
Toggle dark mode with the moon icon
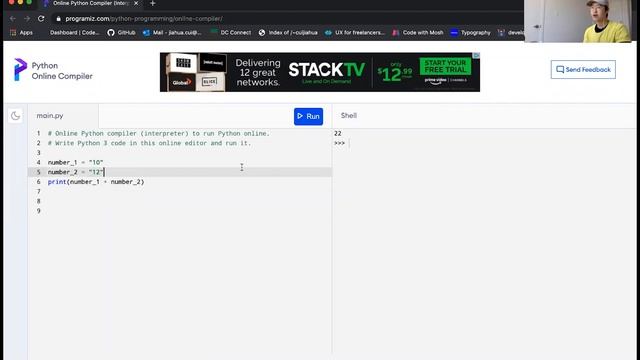(16, 116)
